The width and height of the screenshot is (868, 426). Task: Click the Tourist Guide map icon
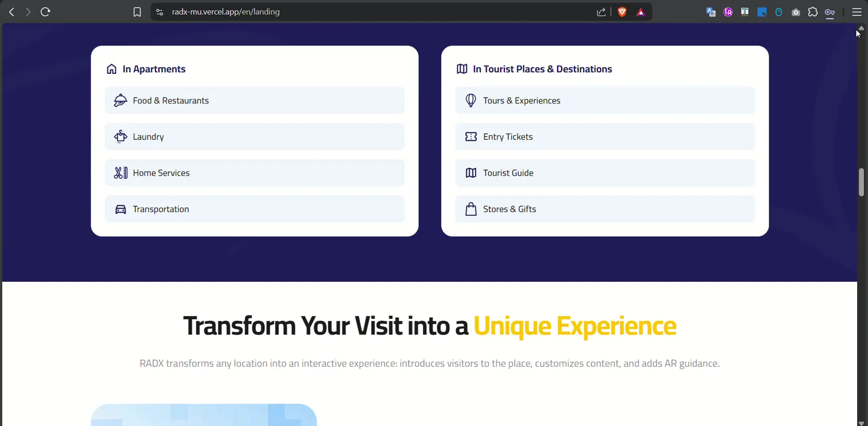point(471,173)
